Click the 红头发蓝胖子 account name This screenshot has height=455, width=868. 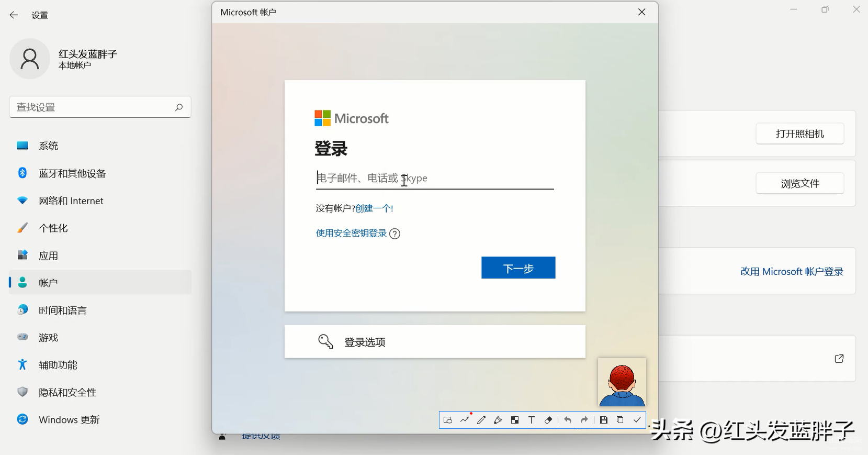tap(88, 54)
